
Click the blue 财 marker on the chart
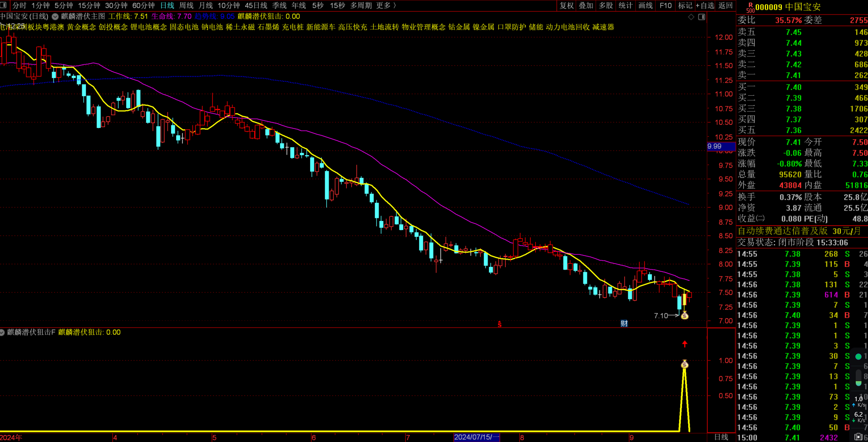624,324
